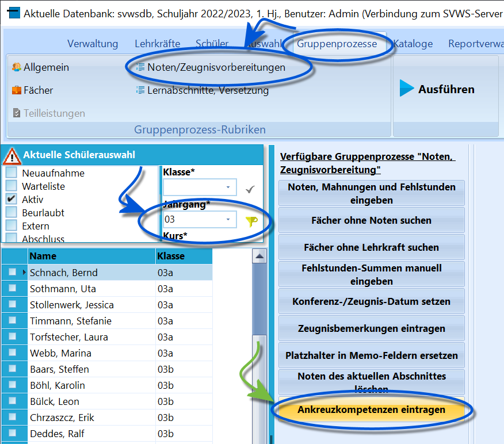Click the Fächer briefcase icon

coord(16,90)
